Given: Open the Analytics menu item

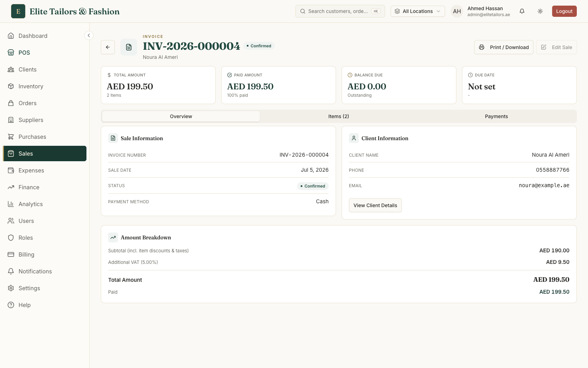Looking at the screenshot, I should tap(45, 204).
